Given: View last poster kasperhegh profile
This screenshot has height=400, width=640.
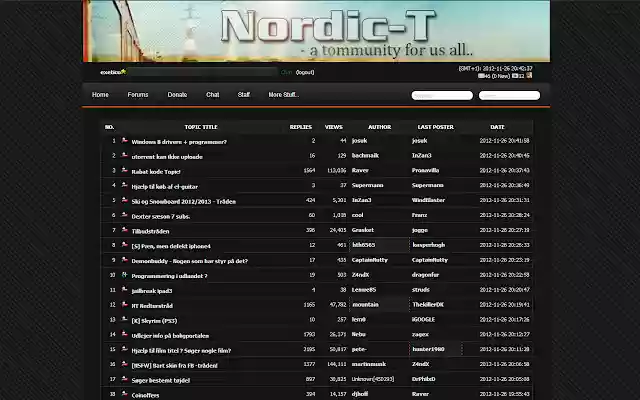Looking at the screenshot, I should [429, 245].
